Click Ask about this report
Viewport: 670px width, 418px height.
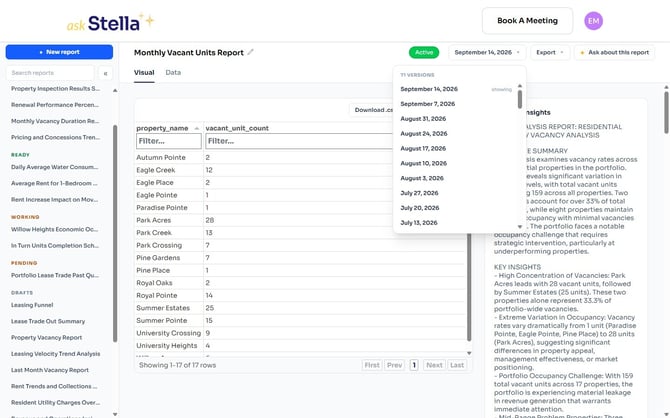(614, 52)
